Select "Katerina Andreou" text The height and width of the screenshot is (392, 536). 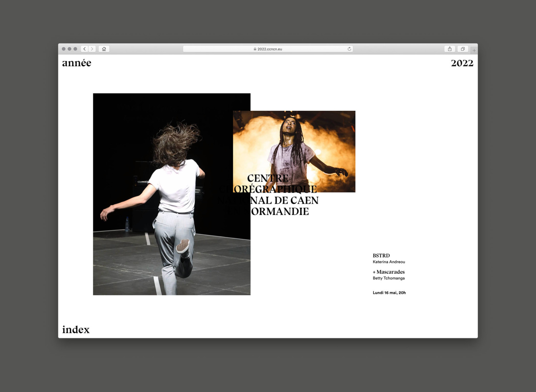389,262
